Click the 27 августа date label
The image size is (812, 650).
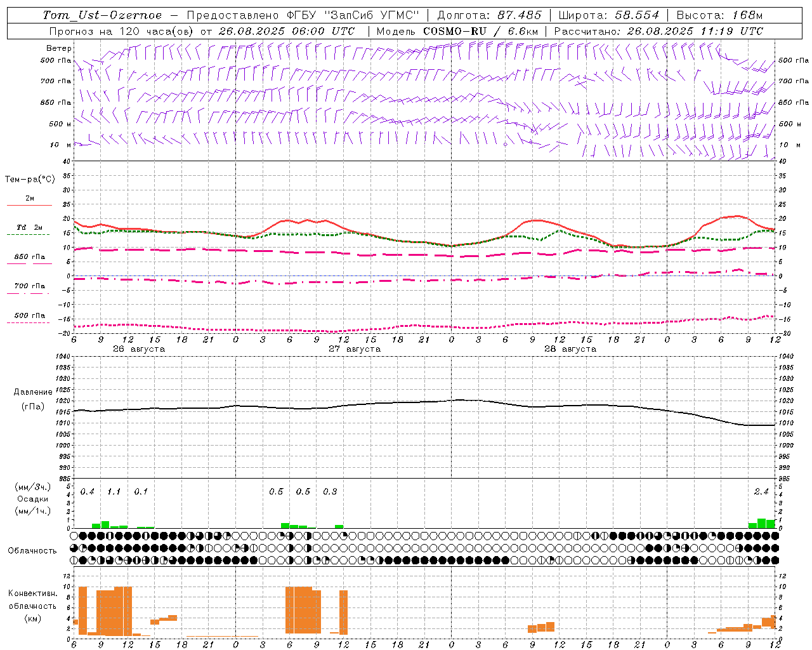coord(355,349)
